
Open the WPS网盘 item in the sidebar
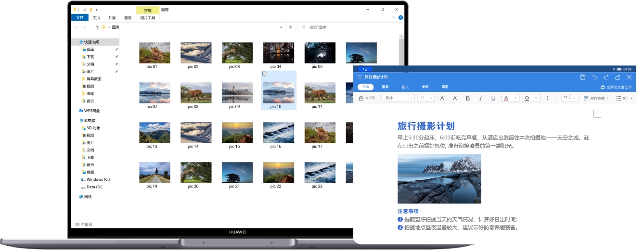click(89, 111)
